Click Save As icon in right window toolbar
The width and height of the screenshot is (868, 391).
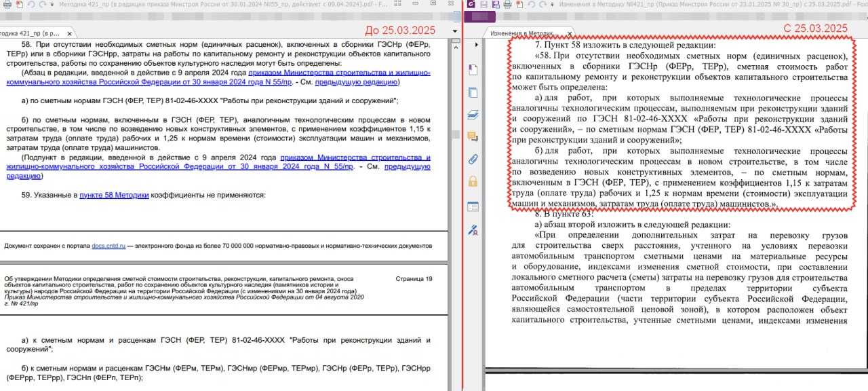tap(496, 4)
